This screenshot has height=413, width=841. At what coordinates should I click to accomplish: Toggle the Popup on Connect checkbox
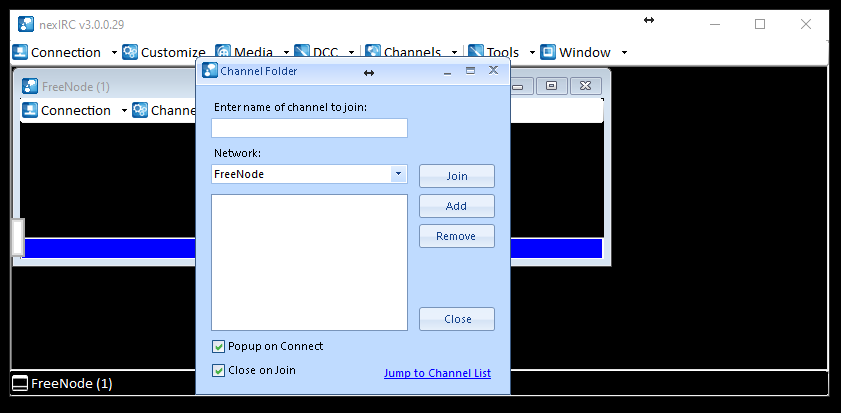click(x=218, y=346)
